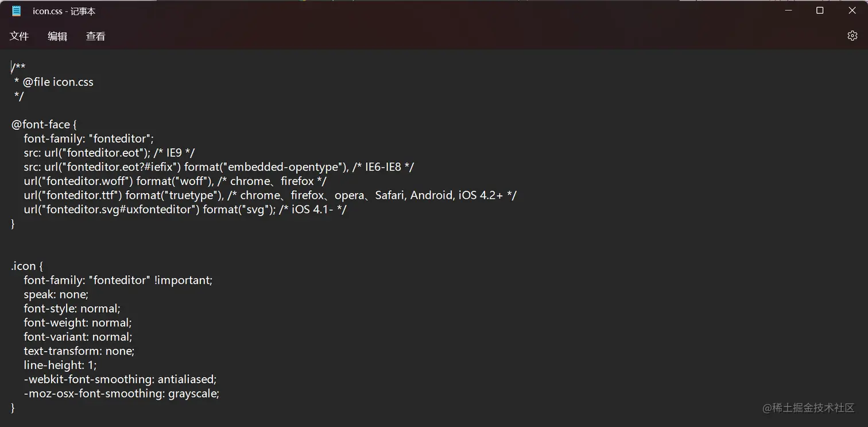Open the settings gear
Viewport: 868px width, 427px height.
[852, 36]
